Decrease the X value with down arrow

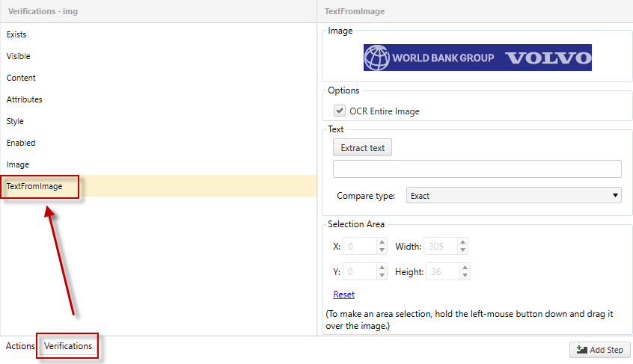[382, 250]
